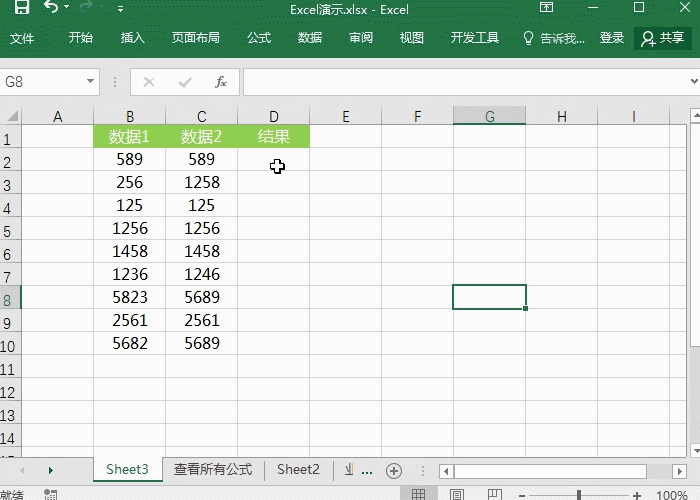Select all cells with corner triangle
Viewport: 700px width, 500px height.
tap(12, 116)
